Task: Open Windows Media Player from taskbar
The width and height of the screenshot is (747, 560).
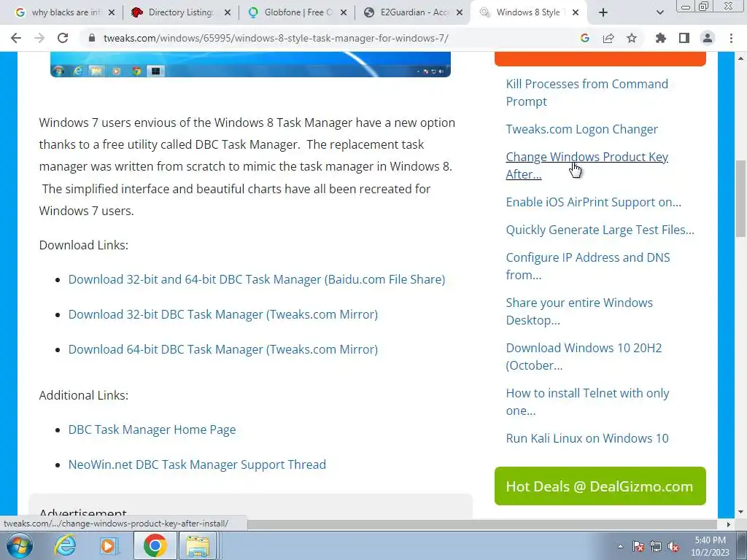Action: pyautogui.click(x=109, y=545)
